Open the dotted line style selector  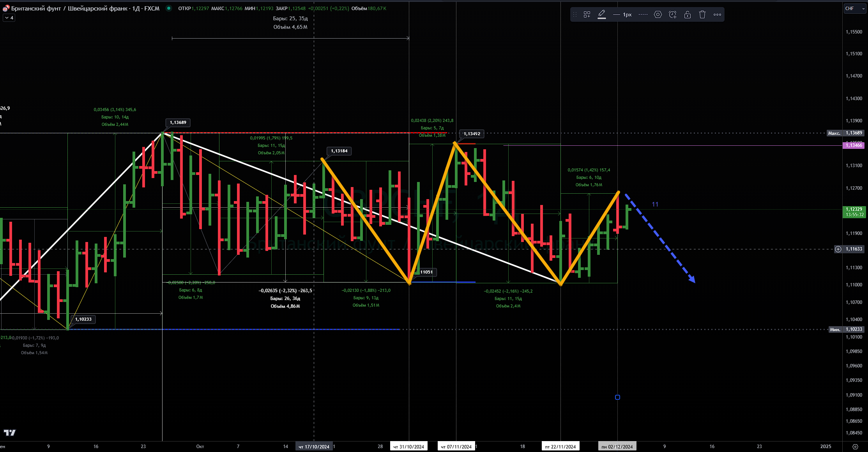(643, 14)
